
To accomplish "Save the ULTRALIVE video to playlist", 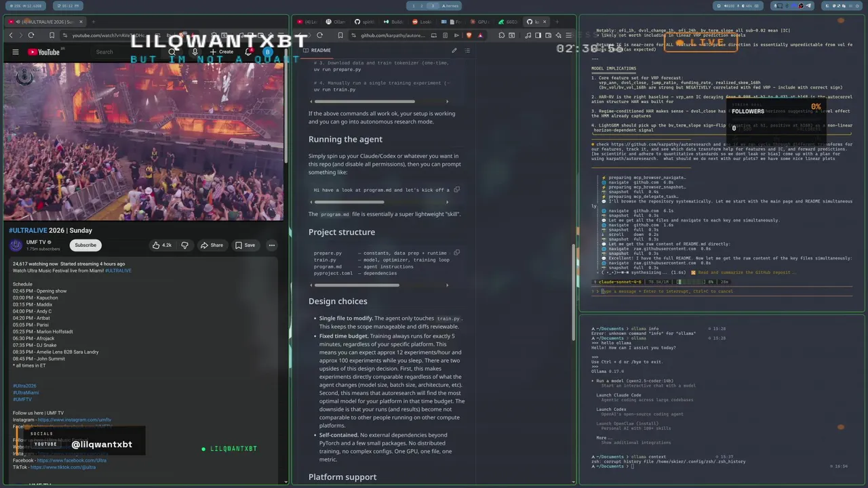I will click(x=245, y=245).
